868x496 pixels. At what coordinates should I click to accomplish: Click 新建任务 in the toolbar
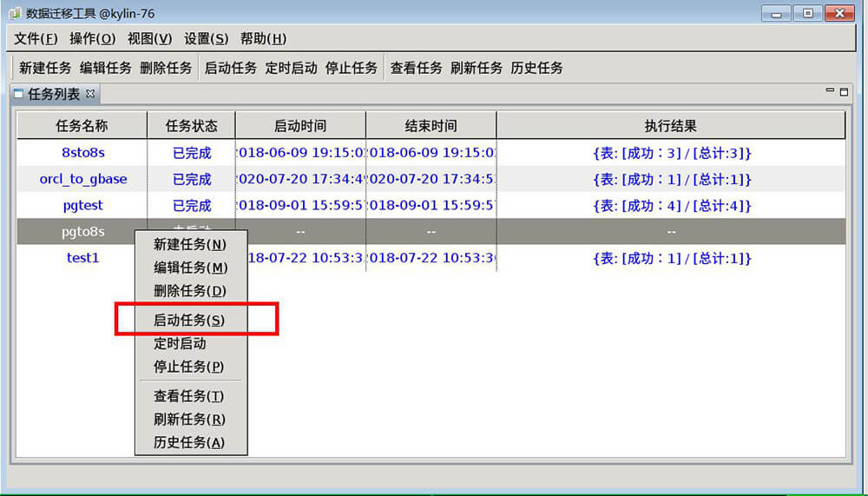45,68
